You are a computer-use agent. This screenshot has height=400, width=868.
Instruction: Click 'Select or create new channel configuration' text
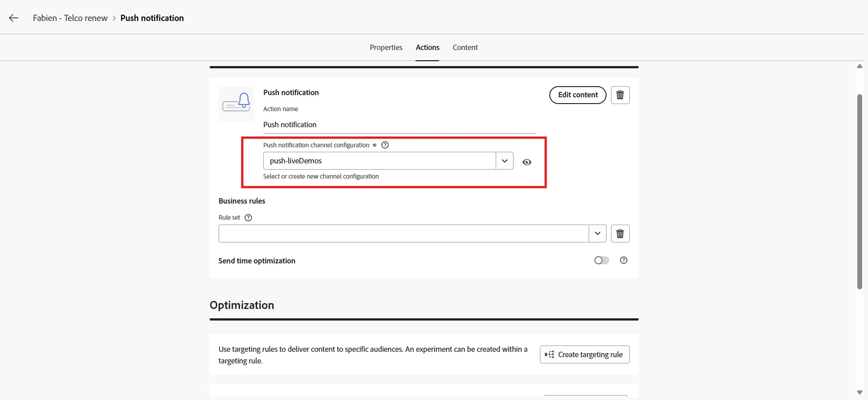tap(321, 176)
